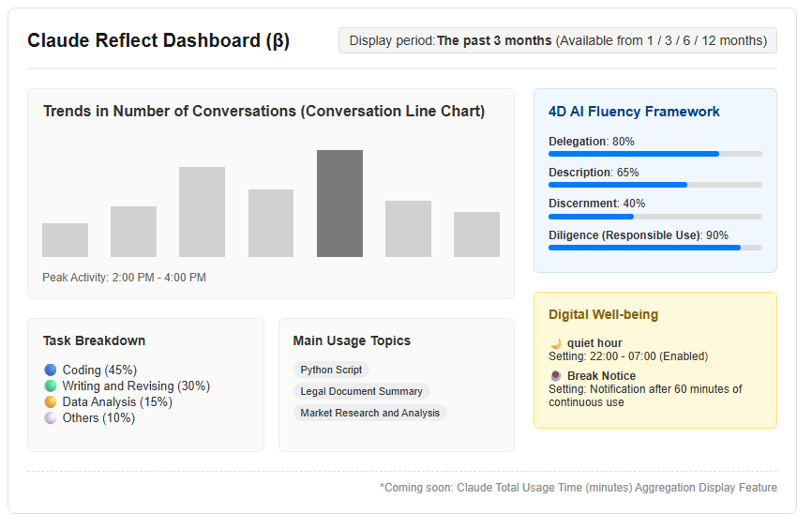This screenshot has width=812, height=529.
Task: Click the last bar in conversation chart
Action: [x=477, y=234]
